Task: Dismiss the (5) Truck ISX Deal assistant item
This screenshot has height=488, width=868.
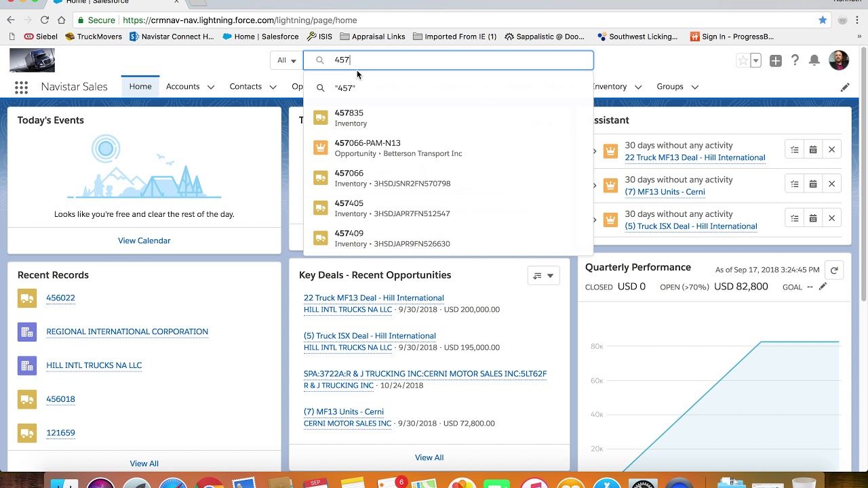Action: pos(831,218)
